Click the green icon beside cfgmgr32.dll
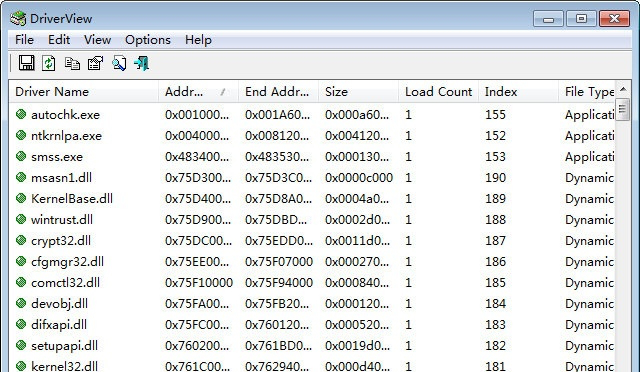 coord(21,261)
